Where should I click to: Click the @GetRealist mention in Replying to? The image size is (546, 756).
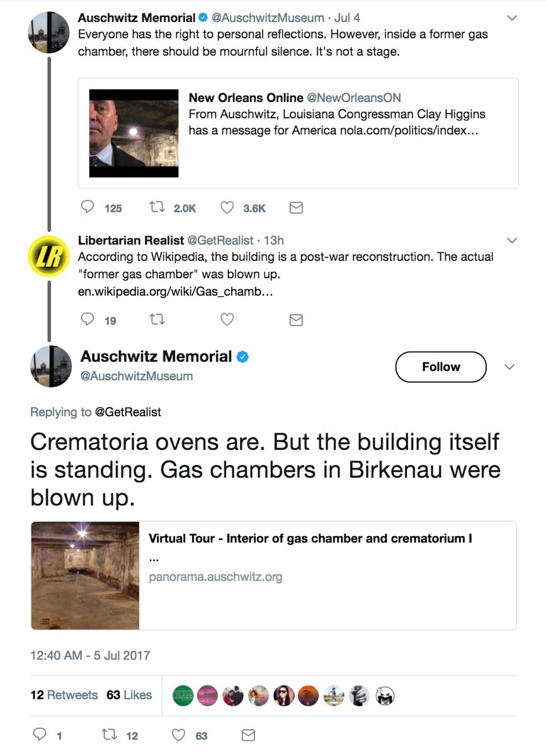[x=128, y=412]
